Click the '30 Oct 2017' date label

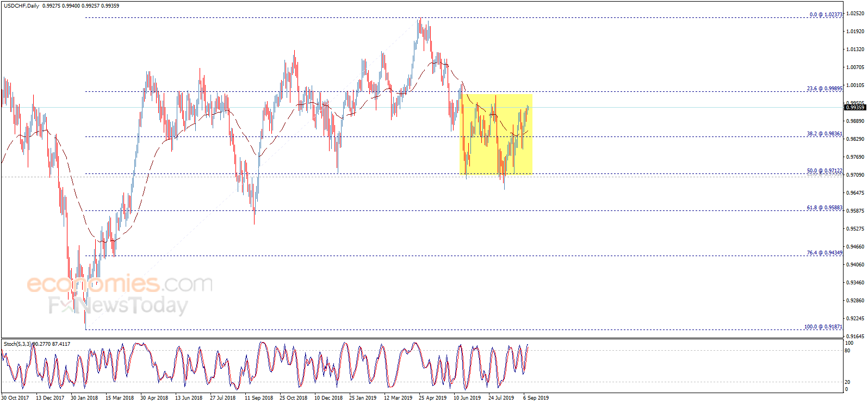coord(15,398)
